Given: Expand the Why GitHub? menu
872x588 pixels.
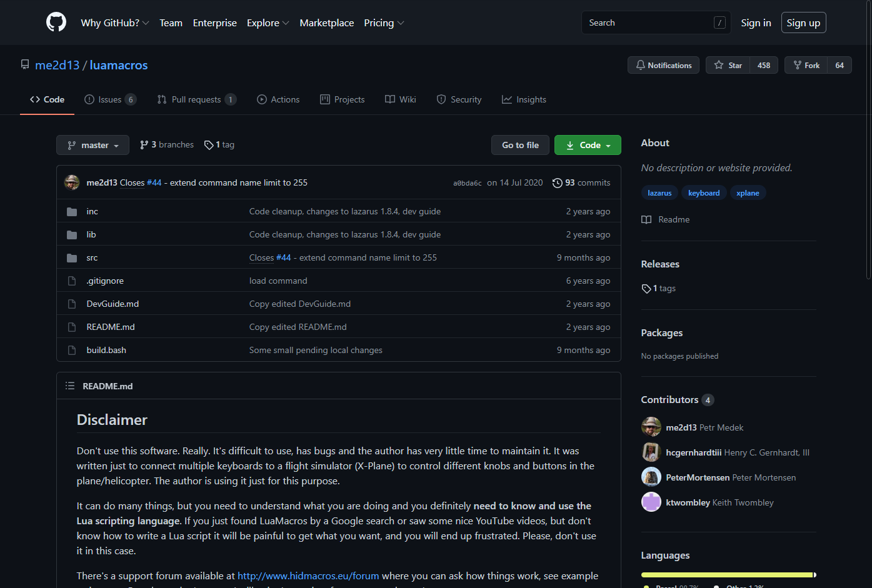Looking at the screenshot, I should pyautogui.click(x=115, y=22).
